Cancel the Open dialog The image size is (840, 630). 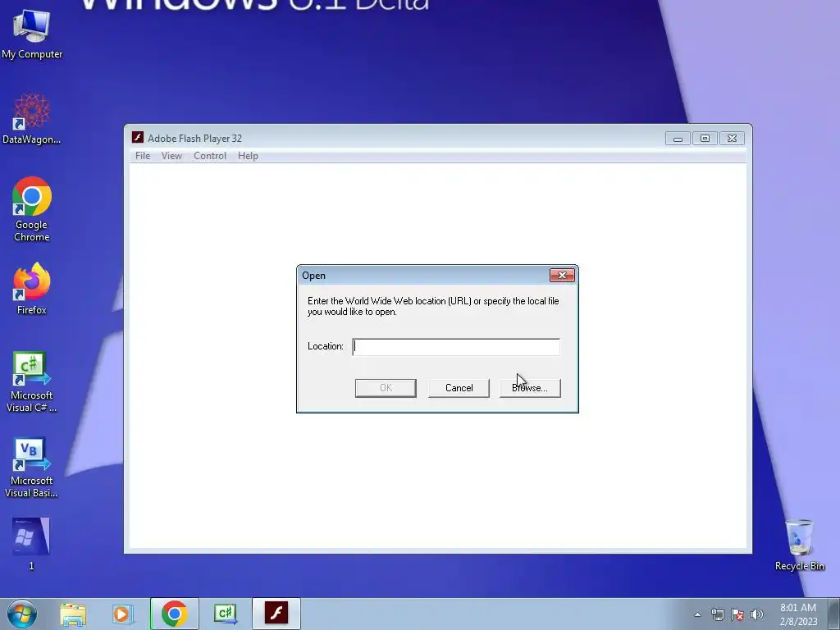click(459, 388)
